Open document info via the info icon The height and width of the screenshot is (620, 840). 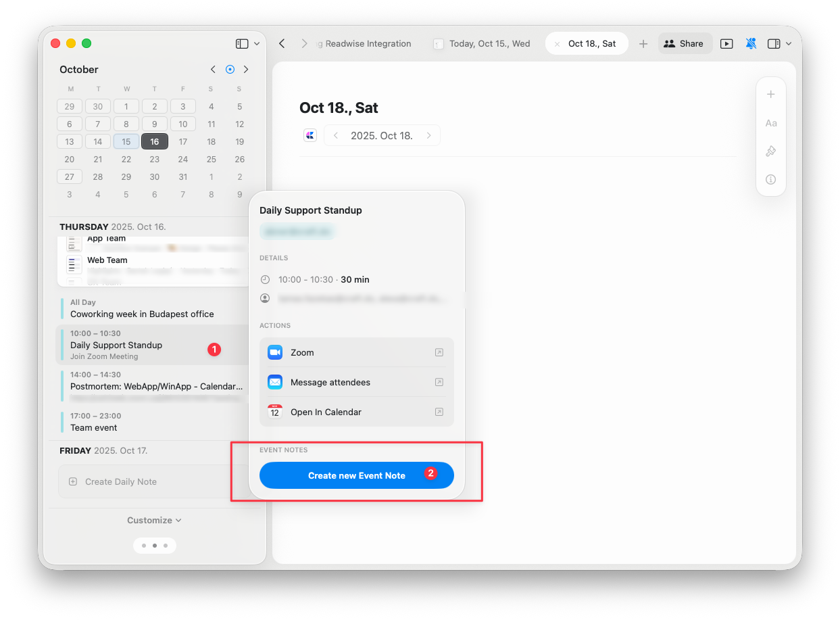771,179
